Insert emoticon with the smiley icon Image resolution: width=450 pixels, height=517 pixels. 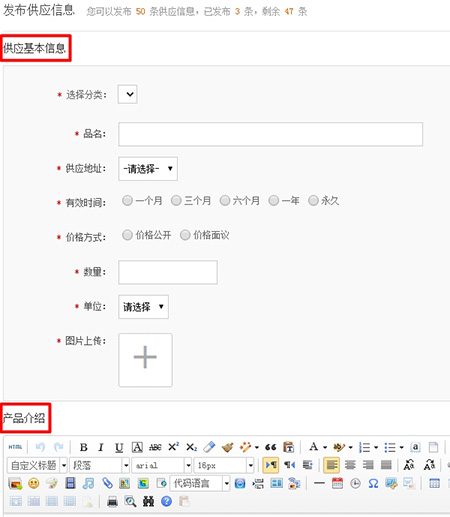[33, 483]
